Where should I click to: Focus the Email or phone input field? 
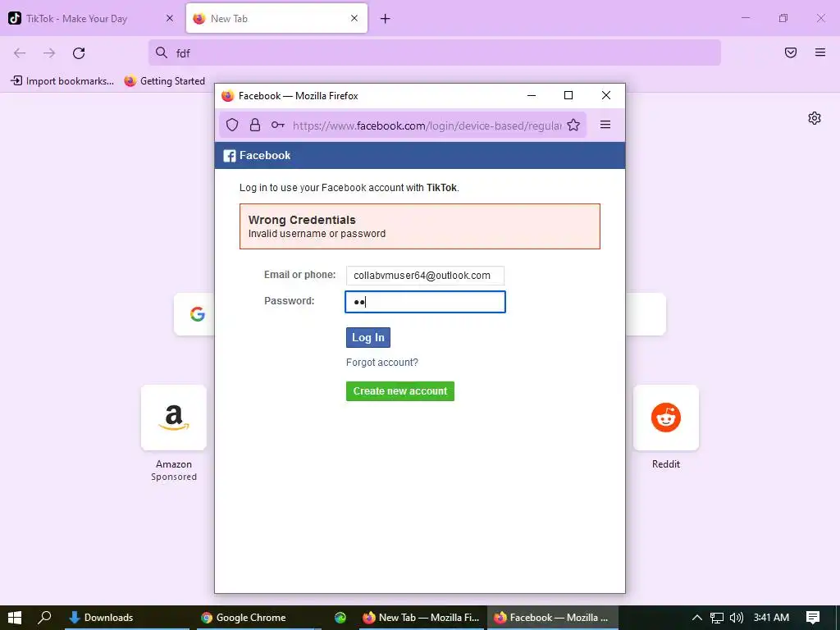tap(425, 276)
